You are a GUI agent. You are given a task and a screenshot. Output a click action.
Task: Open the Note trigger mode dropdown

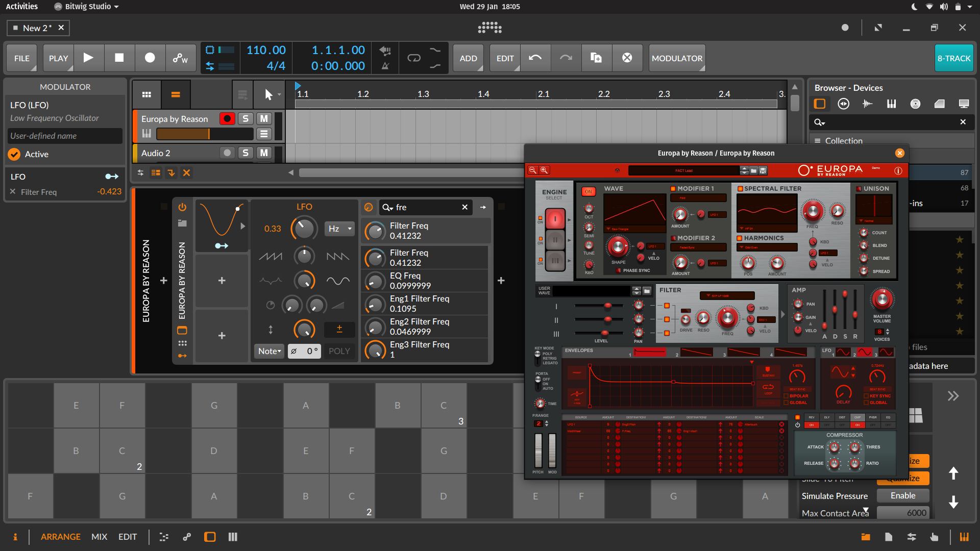coord(269,351)
